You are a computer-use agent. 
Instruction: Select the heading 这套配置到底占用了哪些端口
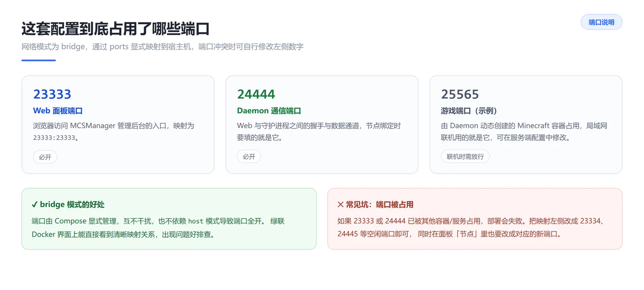pyautogui.click(x=115, y=29)
